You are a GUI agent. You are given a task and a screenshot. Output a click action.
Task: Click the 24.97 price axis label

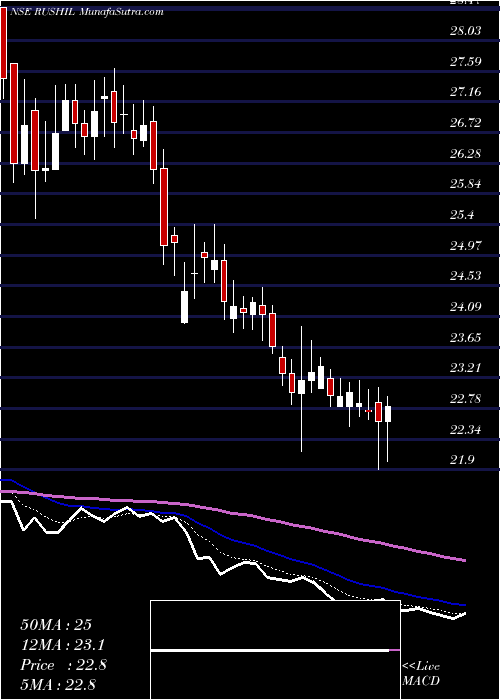point(465,245)
